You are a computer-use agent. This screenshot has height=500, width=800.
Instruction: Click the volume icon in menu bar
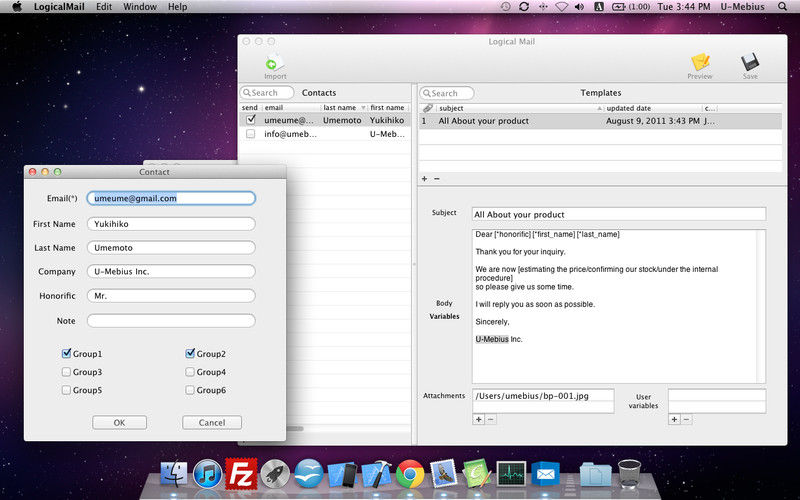(x=579, y=7)
